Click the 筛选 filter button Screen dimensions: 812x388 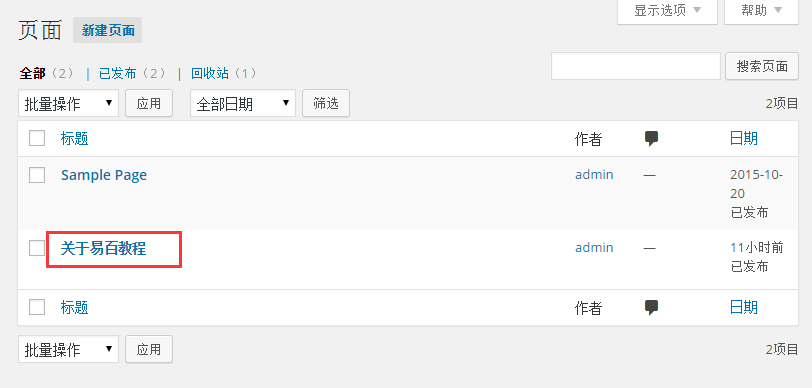point(326,103)
